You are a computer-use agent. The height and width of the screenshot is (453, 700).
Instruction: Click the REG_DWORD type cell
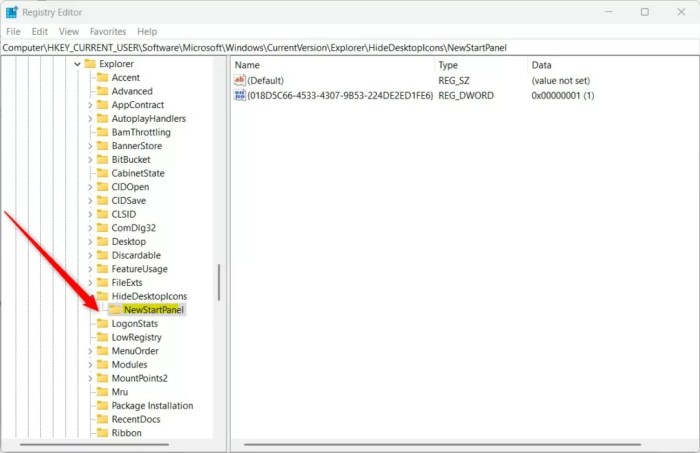[x=466, y=96]
